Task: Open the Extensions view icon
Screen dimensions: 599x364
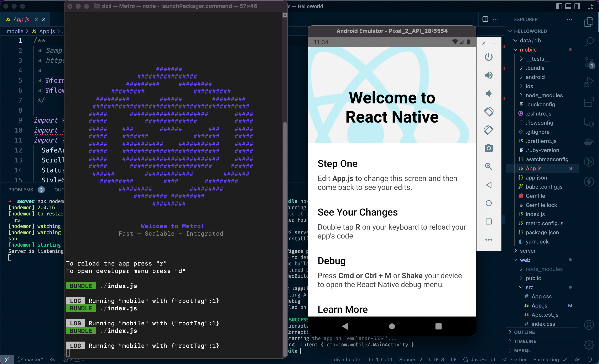Action: (x=589, y=102)
